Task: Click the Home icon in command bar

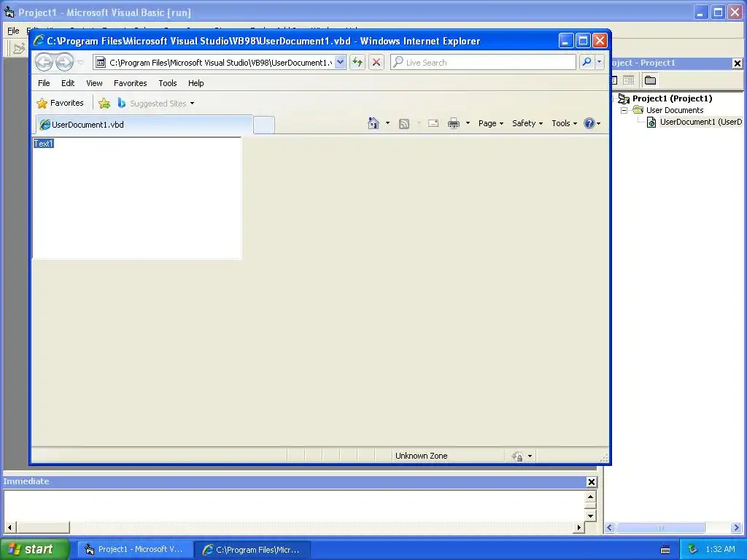Action: [x=373, y=123]
